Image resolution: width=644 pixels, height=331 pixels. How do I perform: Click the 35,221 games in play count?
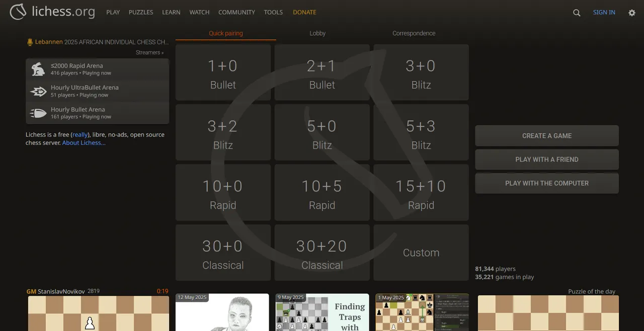[x=505, y=277]
